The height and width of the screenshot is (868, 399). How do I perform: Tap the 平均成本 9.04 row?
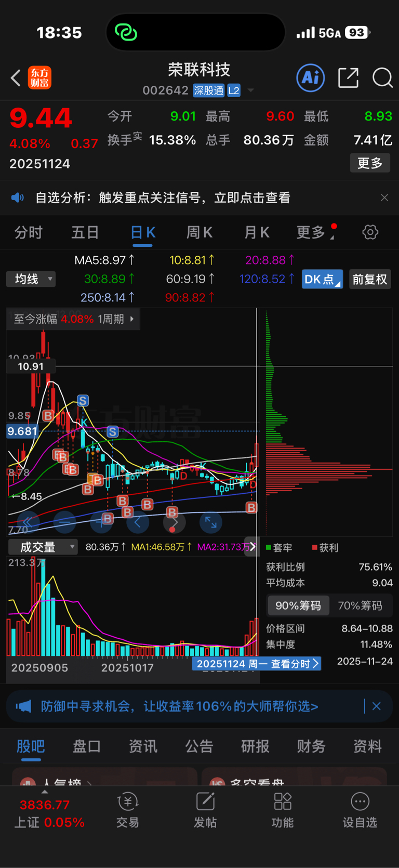(x=329, y=583)
